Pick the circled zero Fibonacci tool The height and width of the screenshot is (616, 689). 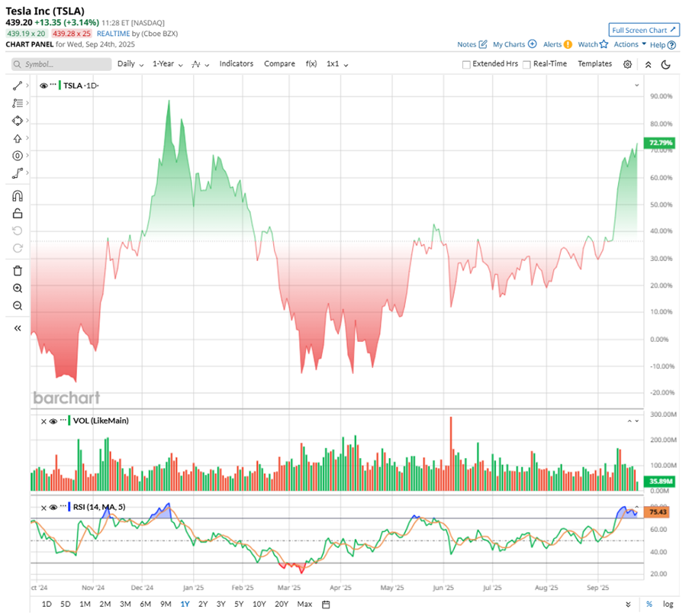(17, 156)
